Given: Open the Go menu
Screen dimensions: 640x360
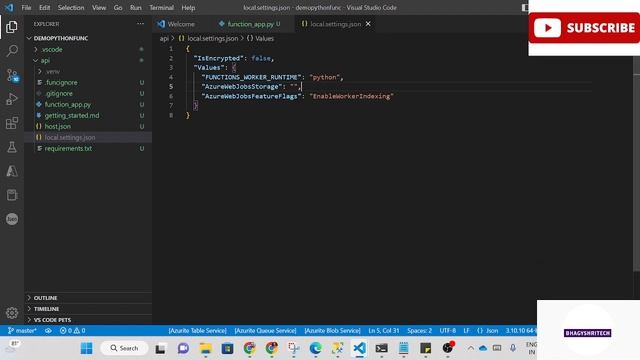Looking at the screenshot, I should (x=118, y=7).
